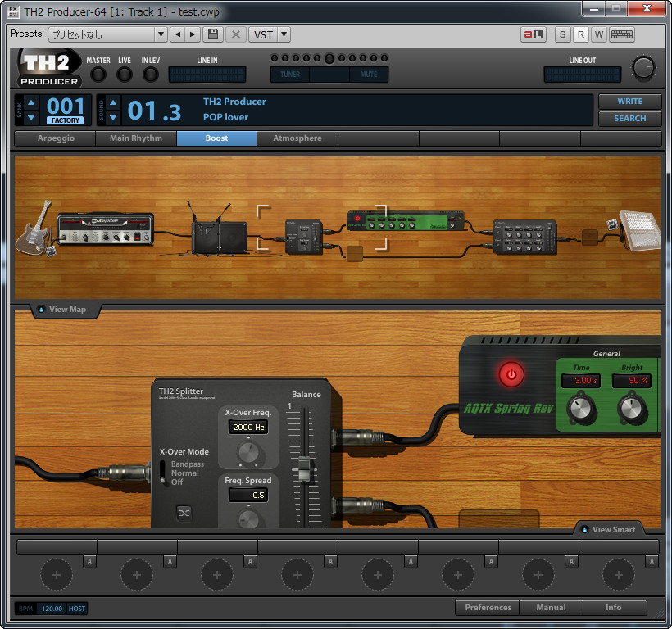Activate the TUNER button

pyautogui.click(x=290, y=74)
